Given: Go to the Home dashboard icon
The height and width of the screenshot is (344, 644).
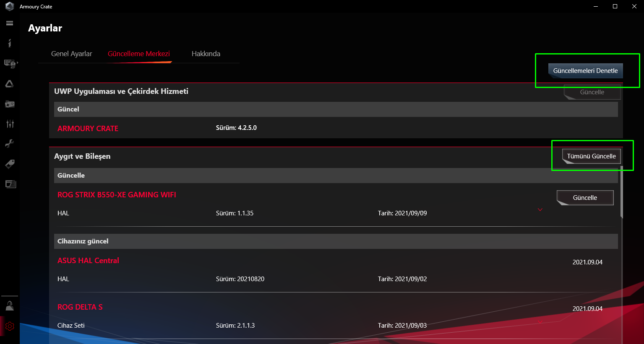Looking at the screenshot, I should point(10,43).
